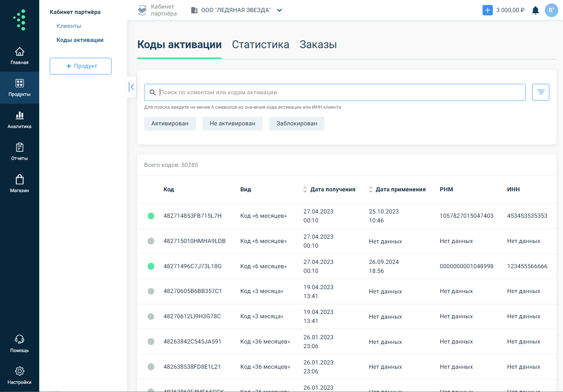Viewport: 563px width, 392px height.
Task: Toggle the Активирован status filter
Action: [x=170, y=123]
